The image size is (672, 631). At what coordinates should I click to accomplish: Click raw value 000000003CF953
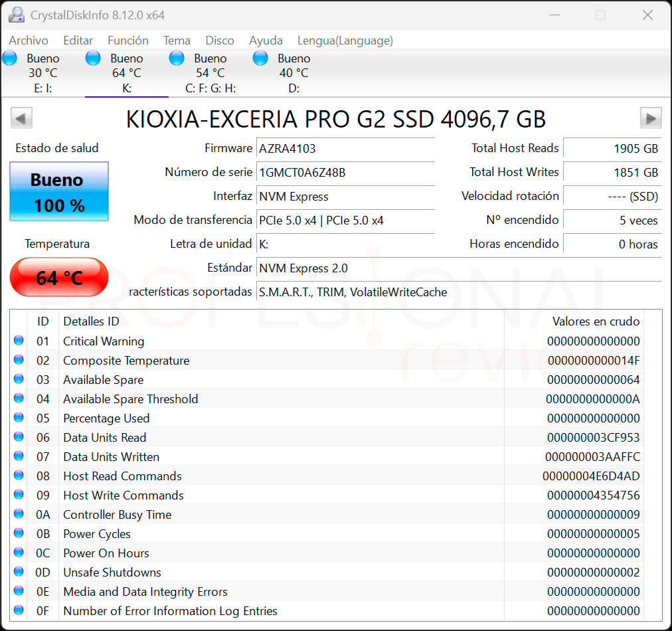tap(594, 438)
